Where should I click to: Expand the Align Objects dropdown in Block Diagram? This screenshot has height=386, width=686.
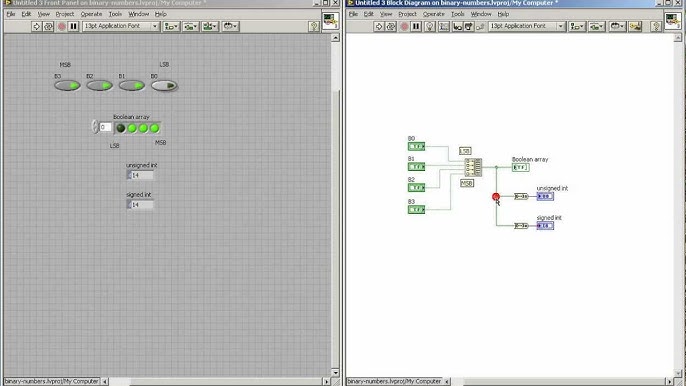coord(577,26)
